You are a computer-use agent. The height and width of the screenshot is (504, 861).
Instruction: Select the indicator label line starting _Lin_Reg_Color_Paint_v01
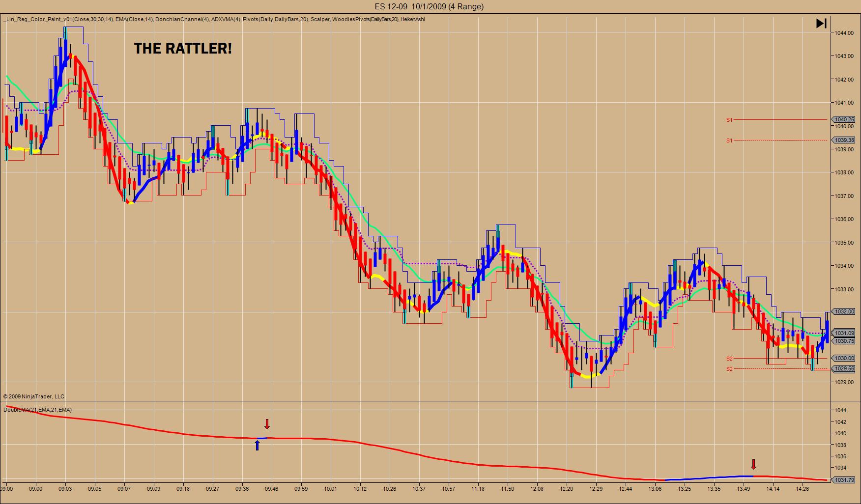tap(214, 19)
